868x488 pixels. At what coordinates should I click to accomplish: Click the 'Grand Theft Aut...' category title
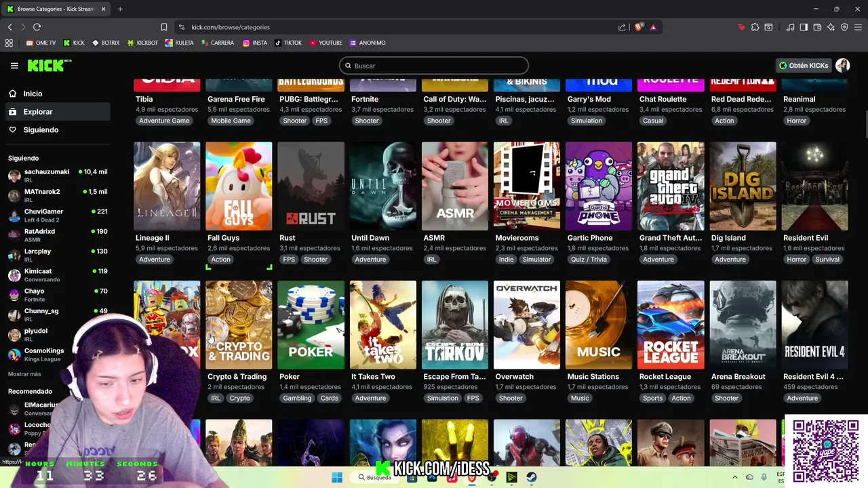coord(671,238)
